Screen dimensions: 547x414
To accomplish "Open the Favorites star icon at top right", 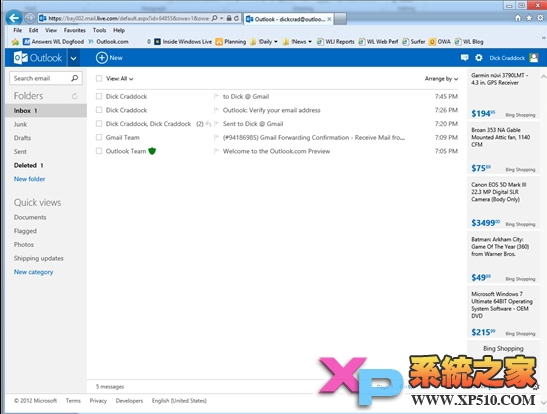I will click(x=529, y=18).
